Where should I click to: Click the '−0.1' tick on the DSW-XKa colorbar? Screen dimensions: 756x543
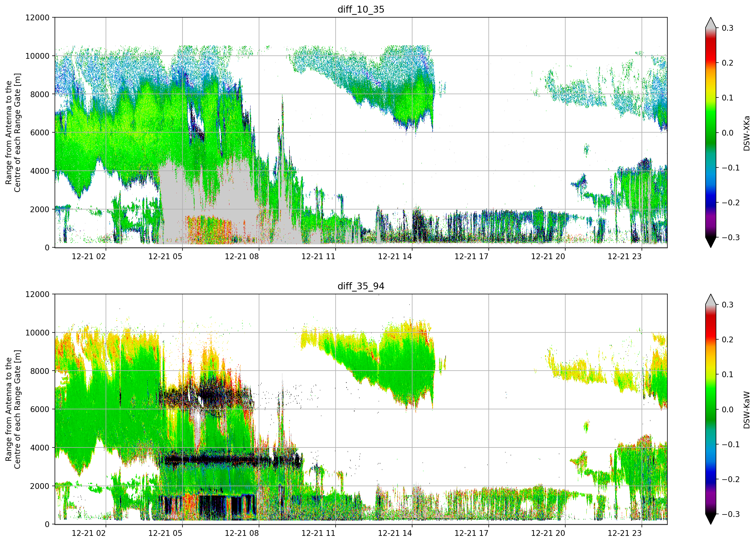point(731,168)
